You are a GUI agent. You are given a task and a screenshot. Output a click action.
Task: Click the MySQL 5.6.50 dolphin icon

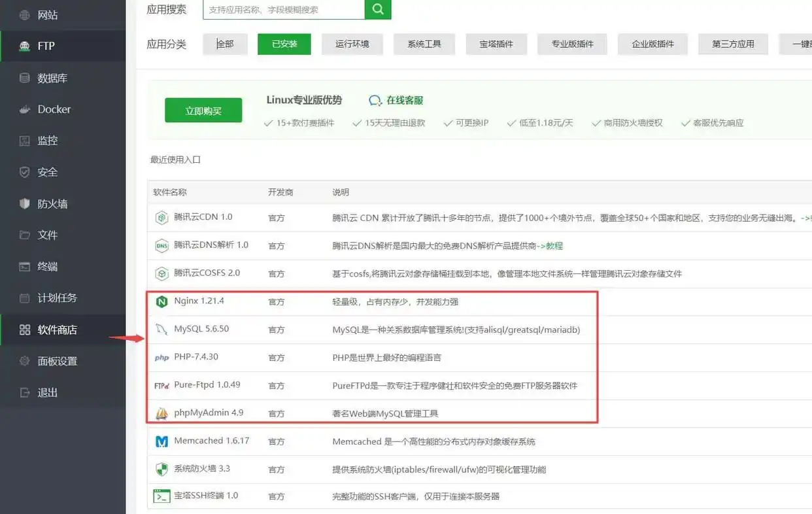pyautogui.click(x=161, y=330)
